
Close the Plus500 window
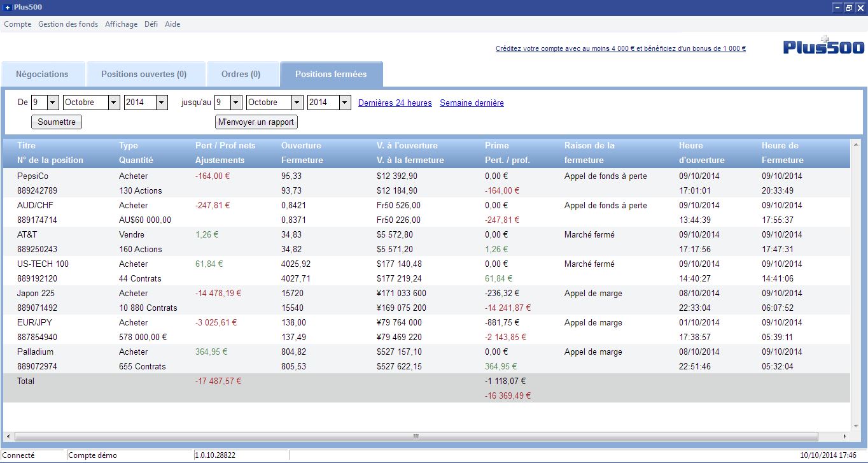click(860, 8)
